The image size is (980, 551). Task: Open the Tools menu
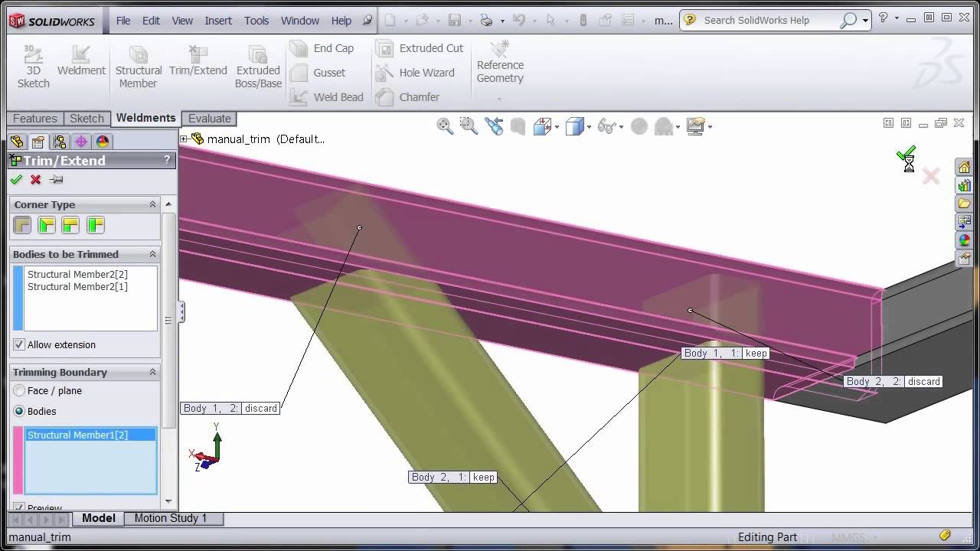[x=256, y=21]
